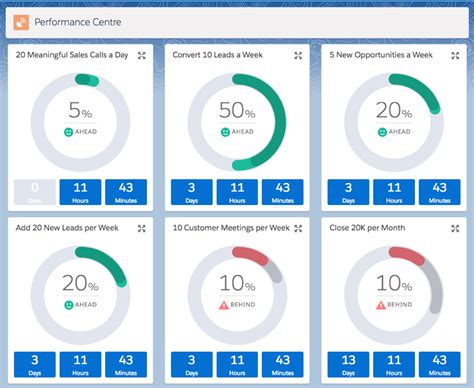This screenshot has width=474, height=388.
Task: Click BEHIND label in Customer Meetings card
Action: tap(243, 304)
